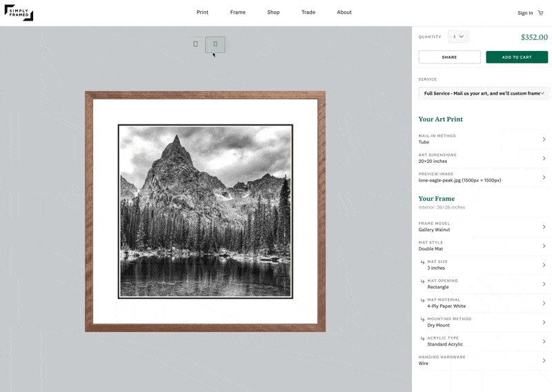552x392 pixels.
Task: Open the shopping cart icon
Action: click(x=540, y=12)
